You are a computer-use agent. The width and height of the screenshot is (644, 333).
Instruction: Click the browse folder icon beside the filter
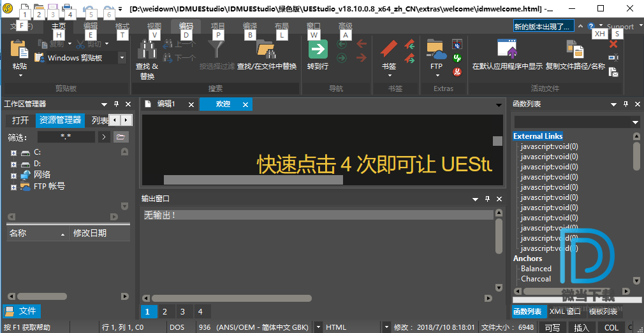click(x=121, y=137)
